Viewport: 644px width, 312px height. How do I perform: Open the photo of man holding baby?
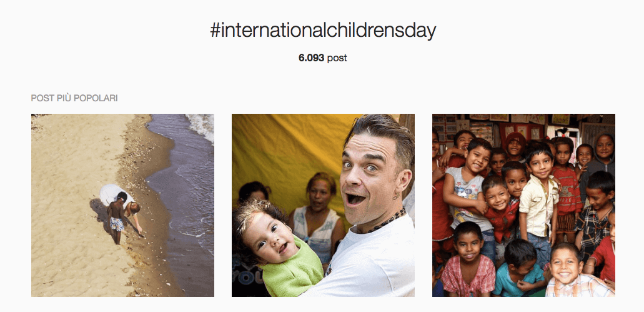point(323,205)
